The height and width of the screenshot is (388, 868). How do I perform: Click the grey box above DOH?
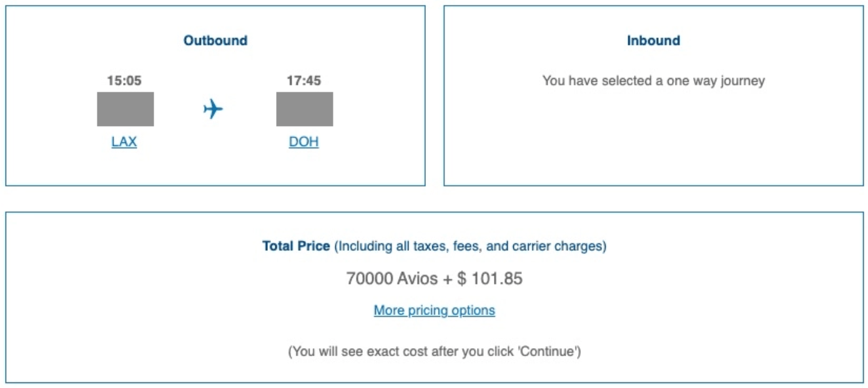coord(305,109)
